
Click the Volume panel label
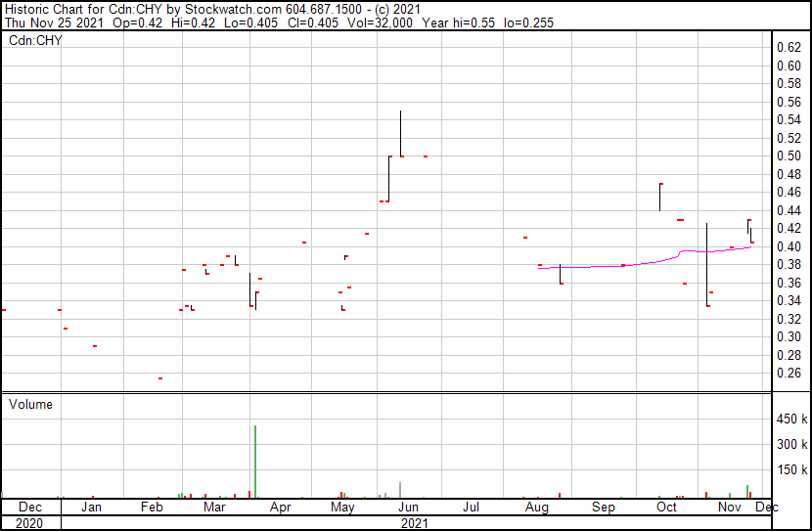pyautogui.click(x=30, y=404)
